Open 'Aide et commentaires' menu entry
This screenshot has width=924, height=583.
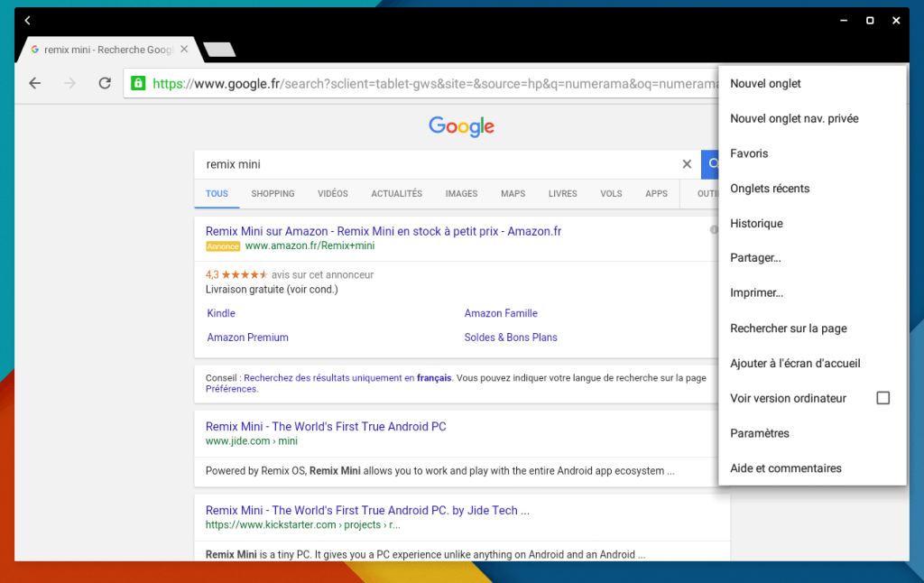812,468
